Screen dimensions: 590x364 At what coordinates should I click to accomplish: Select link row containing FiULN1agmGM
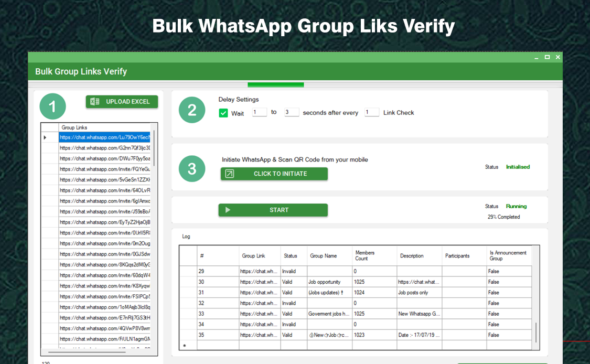coord(104,339)
